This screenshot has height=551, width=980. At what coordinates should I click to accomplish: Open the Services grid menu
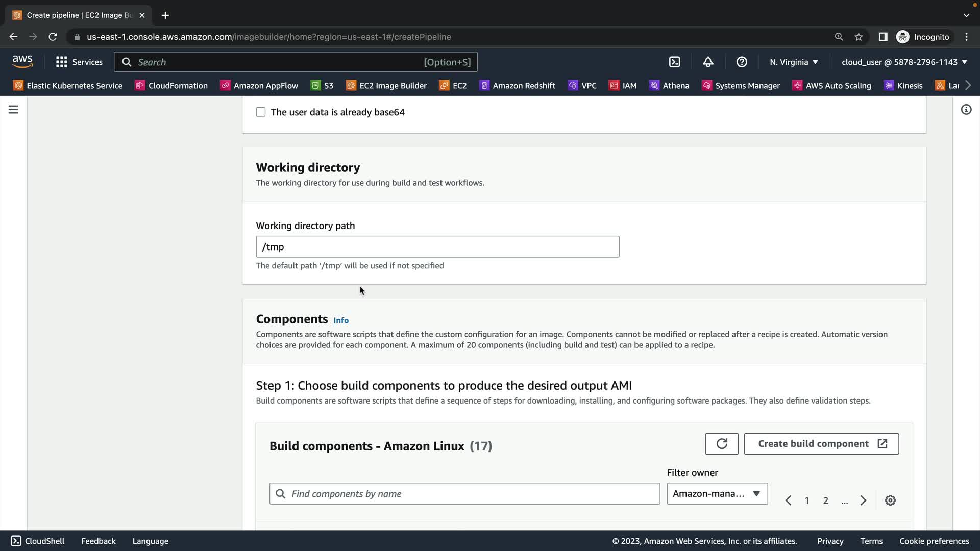point(79,62)
